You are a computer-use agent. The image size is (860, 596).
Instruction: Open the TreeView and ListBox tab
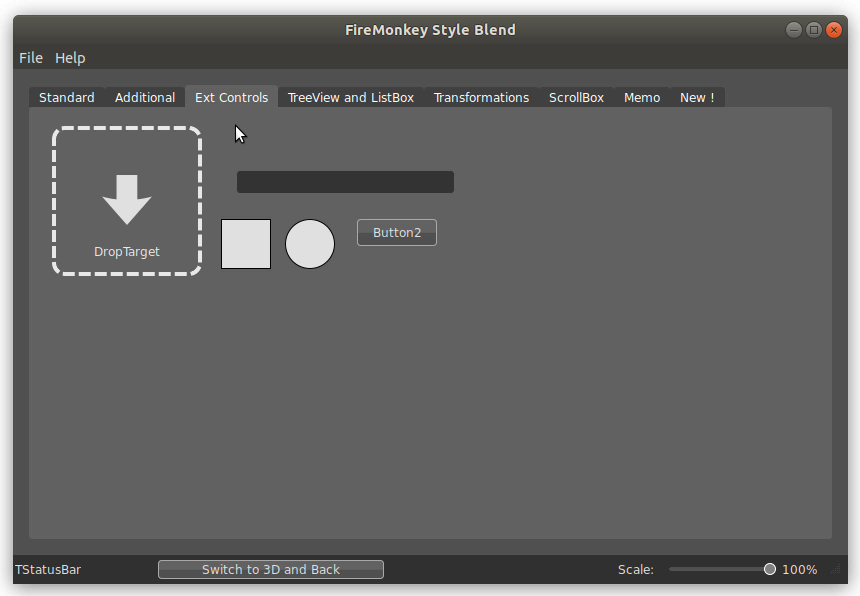(351, 98)
